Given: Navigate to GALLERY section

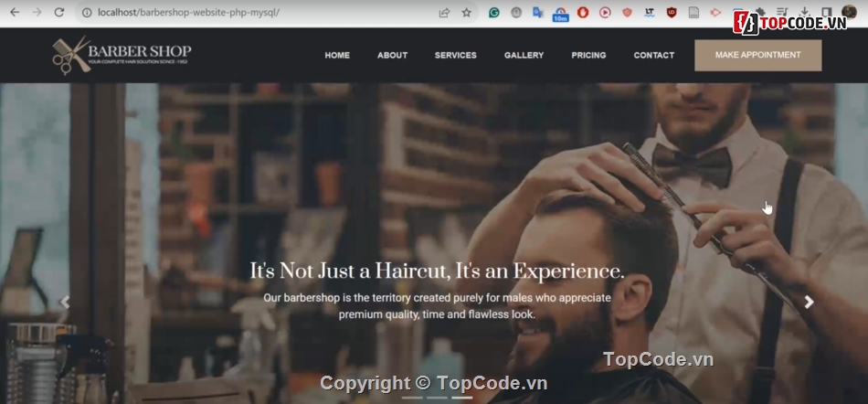Looking at the screenshot, I should point(524,56).
